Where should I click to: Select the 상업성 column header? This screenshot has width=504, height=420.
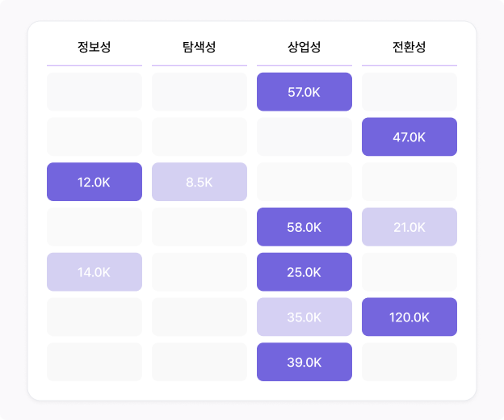coord(304,47)
